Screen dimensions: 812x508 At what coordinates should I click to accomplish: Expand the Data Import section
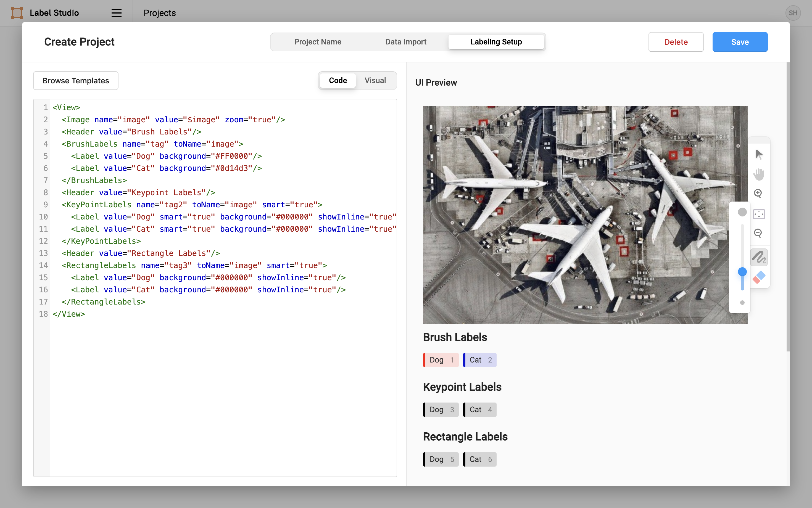click(x=406, y=42)
